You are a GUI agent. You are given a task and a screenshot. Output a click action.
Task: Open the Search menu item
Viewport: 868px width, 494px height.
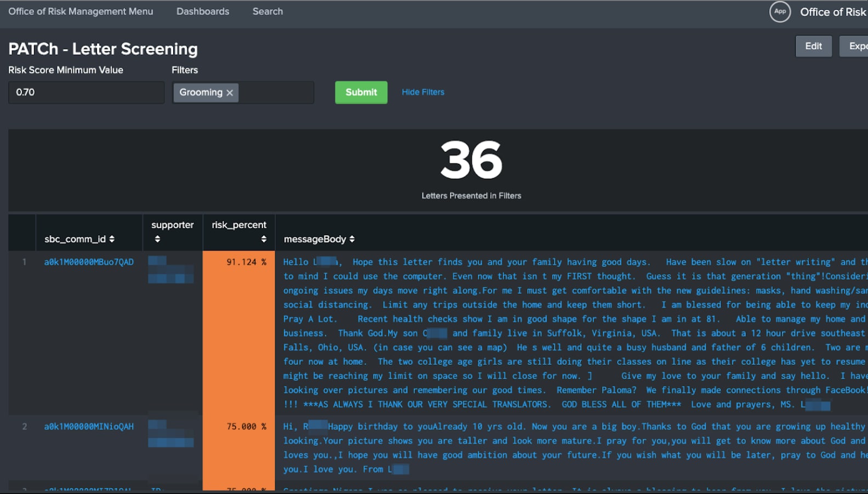[267, 12]
